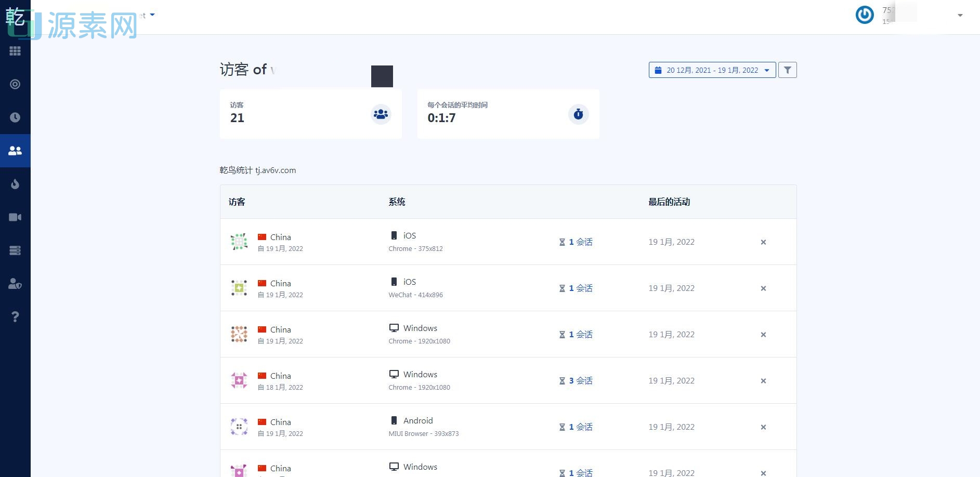Expand the account menu arrow at top right
Image resolution: width=980 pixels, height=477 pixels.
coord(959,15)
